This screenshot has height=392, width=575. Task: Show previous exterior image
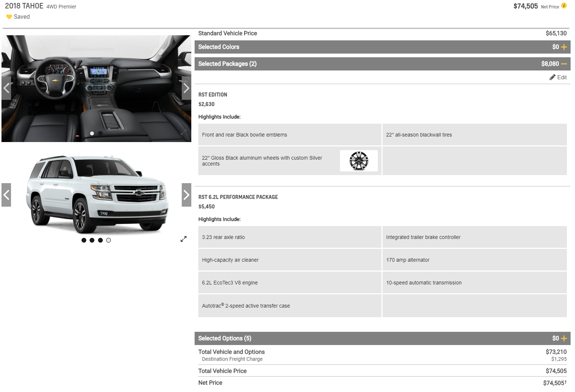point(6,195)
